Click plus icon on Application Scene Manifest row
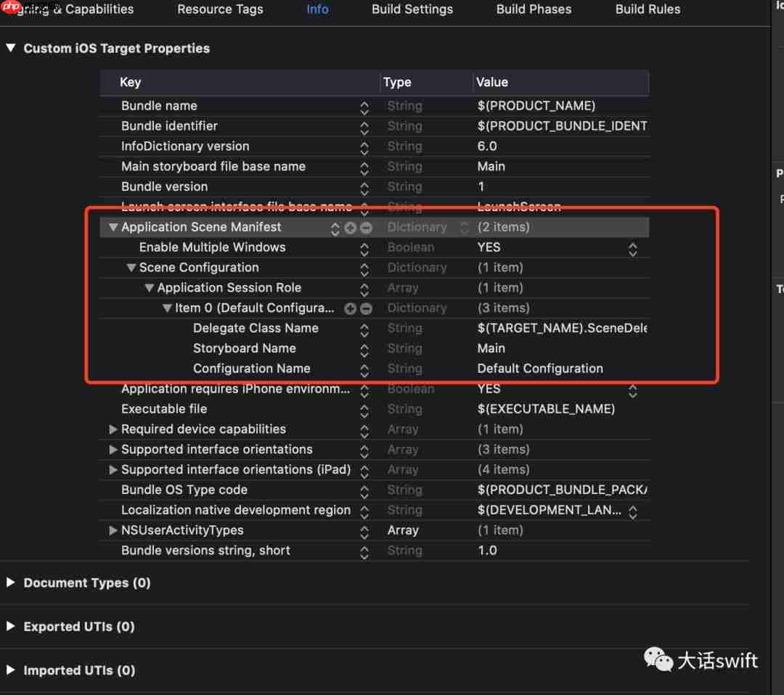This screenshot has height=695, width=784. click(351, 228)
